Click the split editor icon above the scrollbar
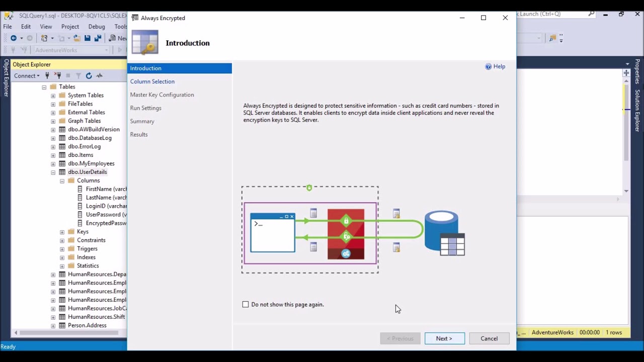The width and height of the screenshot is (644, 362). [626, 73]
